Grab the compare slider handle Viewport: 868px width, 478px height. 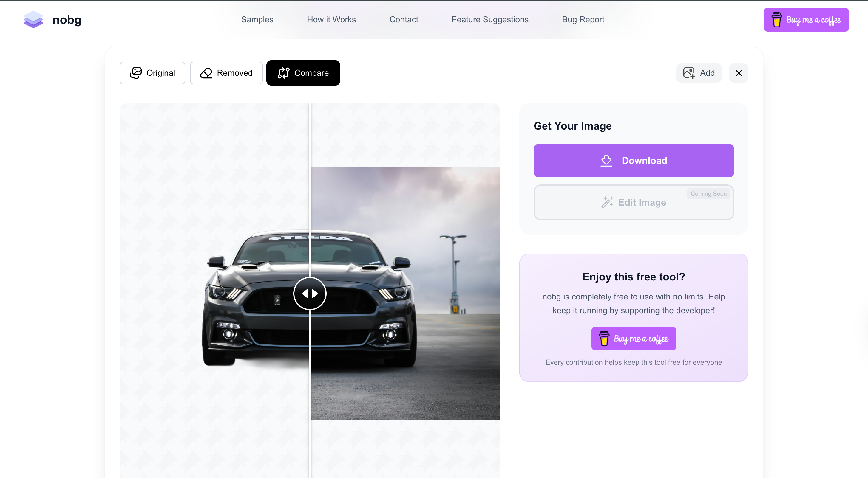coord(310,294)
